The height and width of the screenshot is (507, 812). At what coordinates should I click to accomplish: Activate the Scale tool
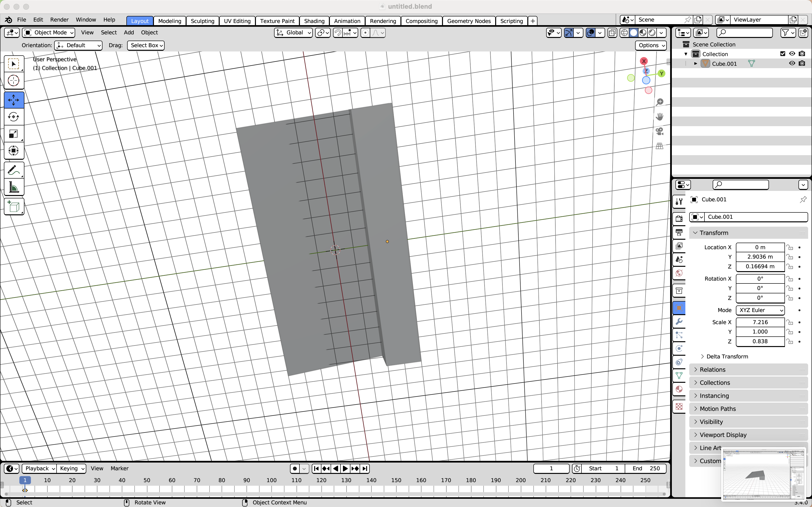coord(14,134)
